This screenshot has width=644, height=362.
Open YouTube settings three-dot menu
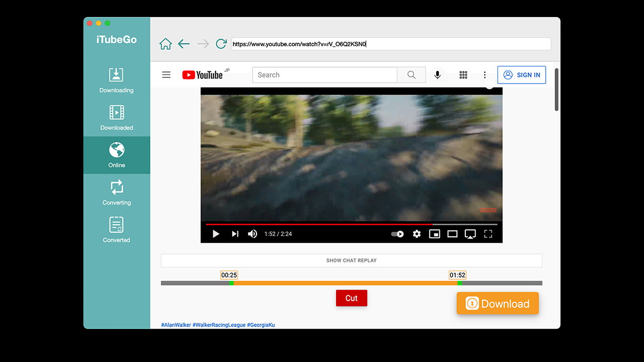click(x=485, y=75)
